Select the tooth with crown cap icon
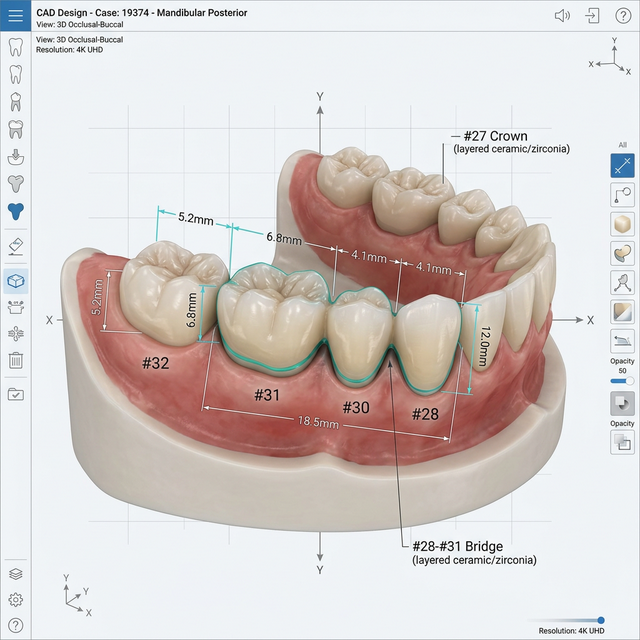Image resolution: width=640 pixels, height=640 pixels. pos(16,102)
